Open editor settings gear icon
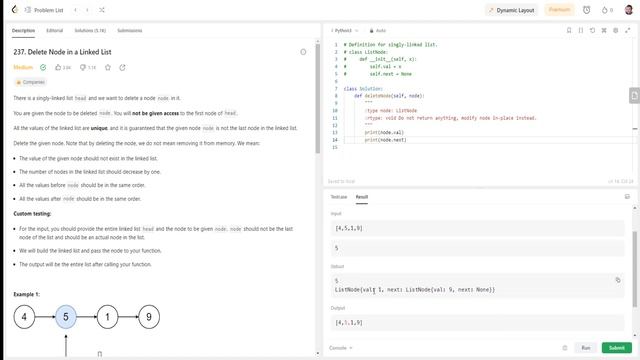 tap(616, 30)
